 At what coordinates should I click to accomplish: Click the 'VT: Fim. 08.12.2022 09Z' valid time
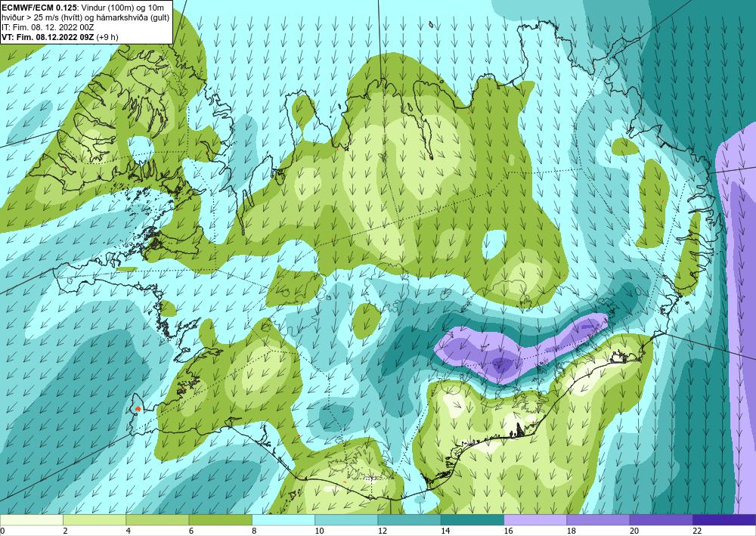tap(48, 37)
